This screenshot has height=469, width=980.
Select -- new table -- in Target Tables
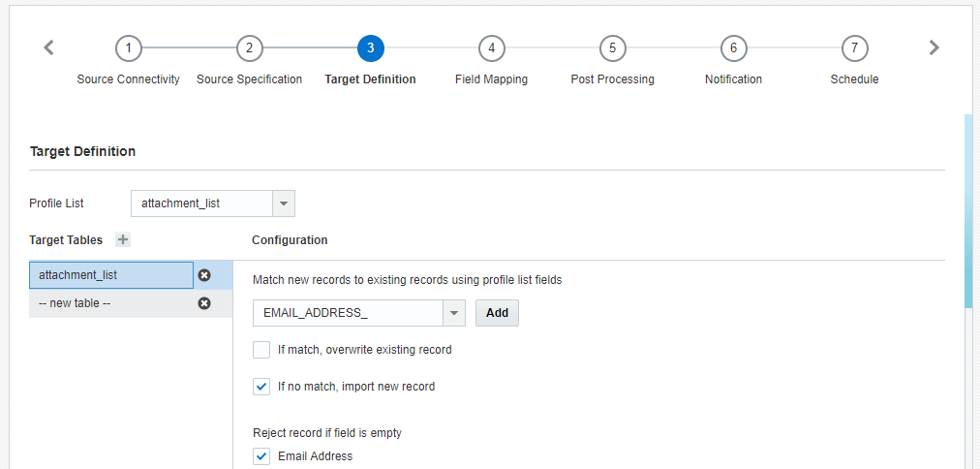(111, 303)
